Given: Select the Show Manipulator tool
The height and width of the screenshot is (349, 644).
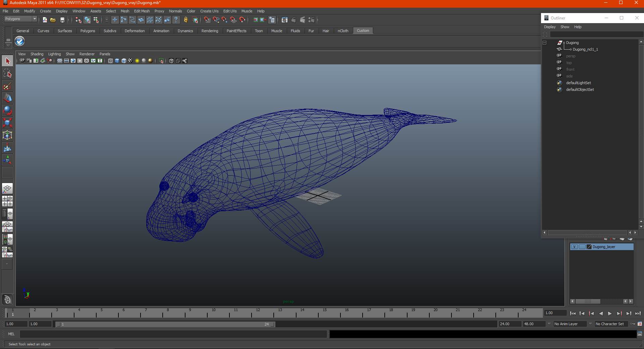Looking at the screenshot, I should 7,160.
